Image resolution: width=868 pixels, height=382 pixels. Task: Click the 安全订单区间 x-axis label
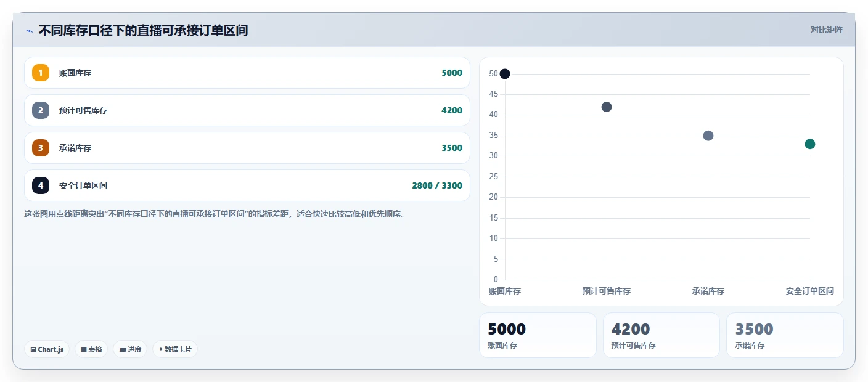point(810,291)
